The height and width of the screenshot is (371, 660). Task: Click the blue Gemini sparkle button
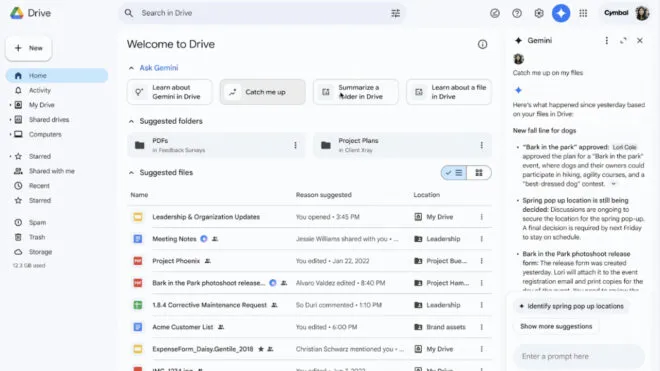(x=561, y=13)
